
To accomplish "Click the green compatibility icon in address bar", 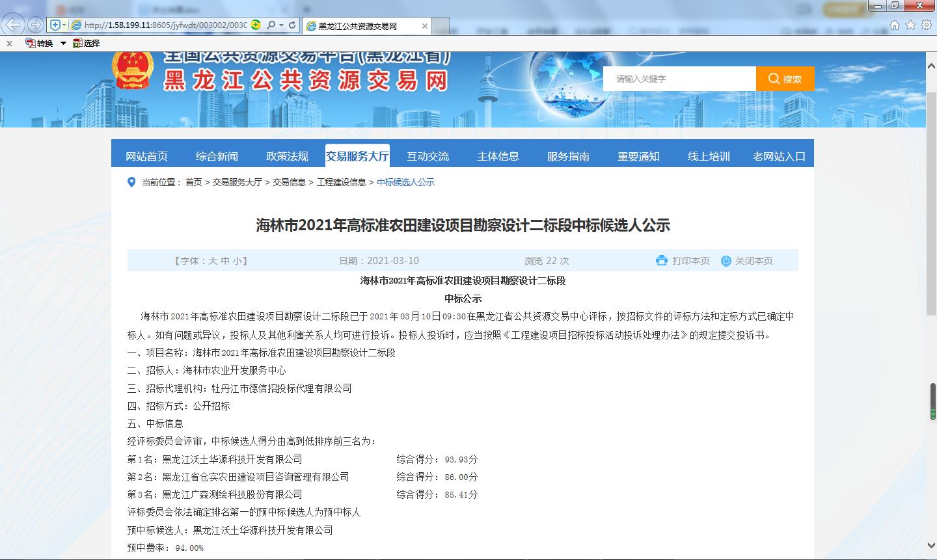I will 256,25.
